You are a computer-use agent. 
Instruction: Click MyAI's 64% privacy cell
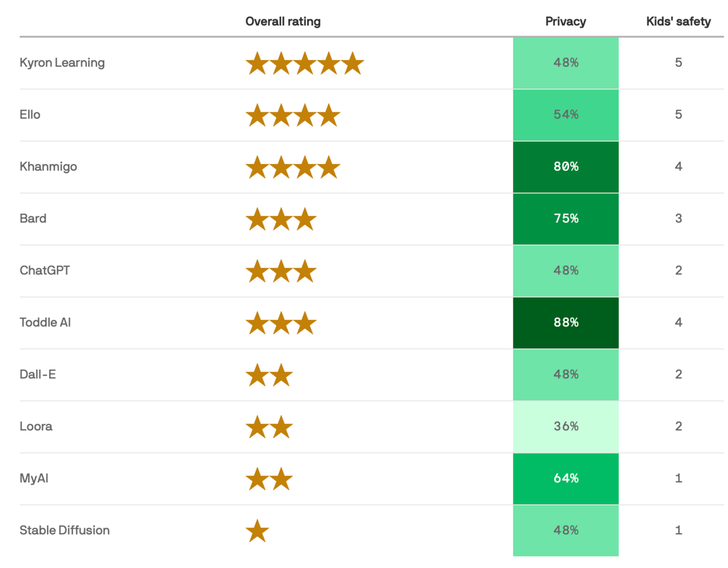[566, 478]
